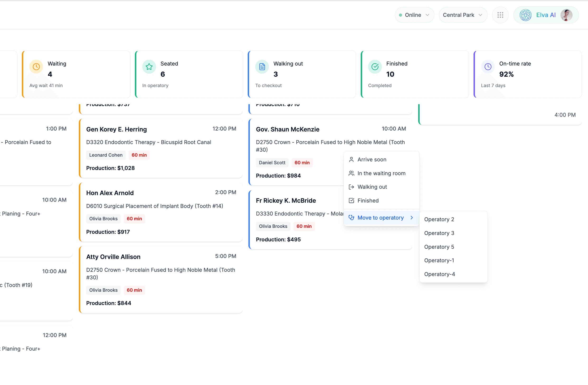
Task: Mark patient as Finished in menu
Action: [x=368, y=201]
